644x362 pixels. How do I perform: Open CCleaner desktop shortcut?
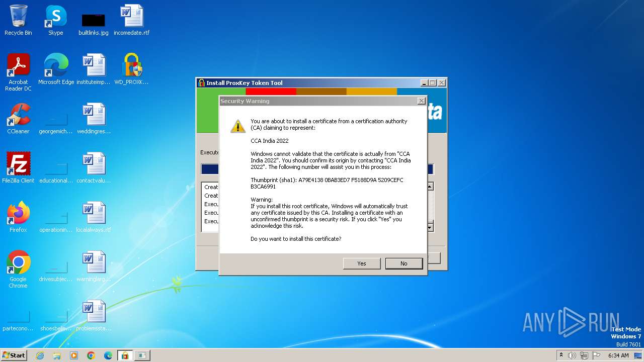[x=18, y=119]
